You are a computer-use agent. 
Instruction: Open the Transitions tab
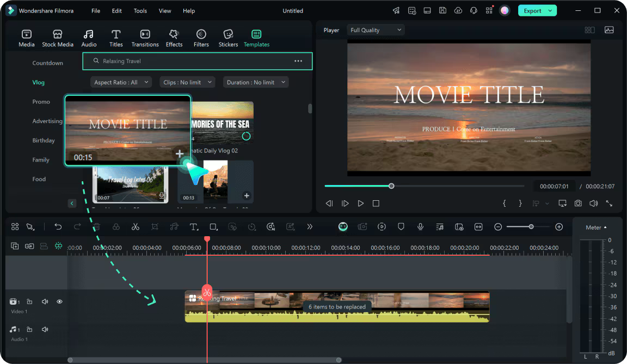[145, 38]
